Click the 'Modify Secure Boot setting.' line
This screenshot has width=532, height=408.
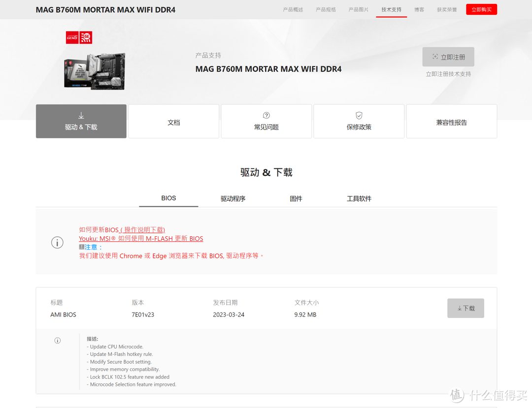119,362
